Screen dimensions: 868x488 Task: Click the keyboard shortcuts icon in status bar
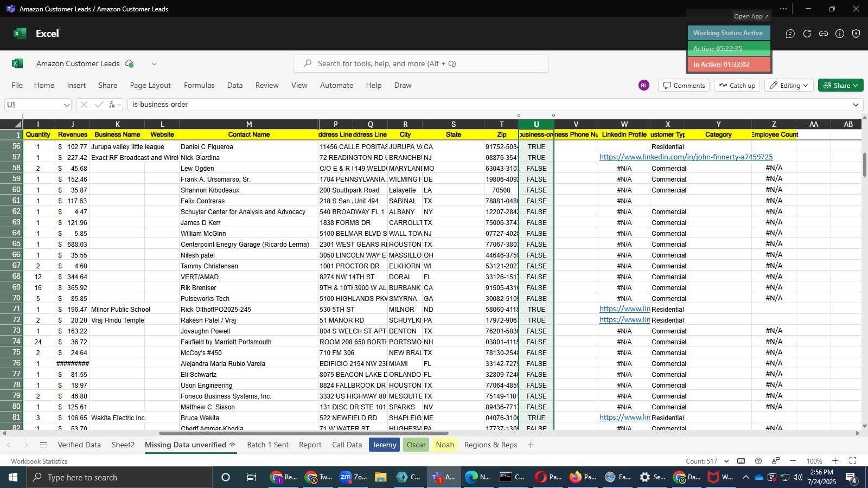tap(741, 461)
